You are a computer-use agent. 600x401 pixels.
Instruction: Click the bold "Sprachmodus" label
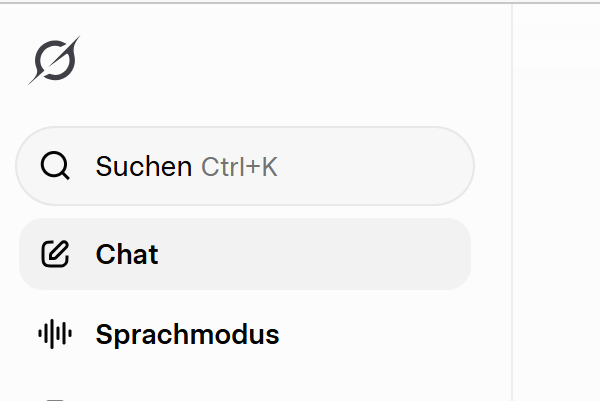[187, 334]
